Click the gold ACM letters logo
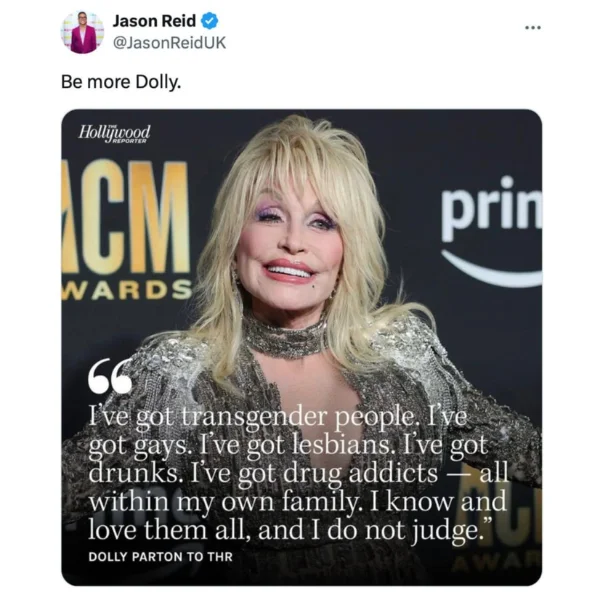This screenshot has width=600, height=600. point(126,217)
